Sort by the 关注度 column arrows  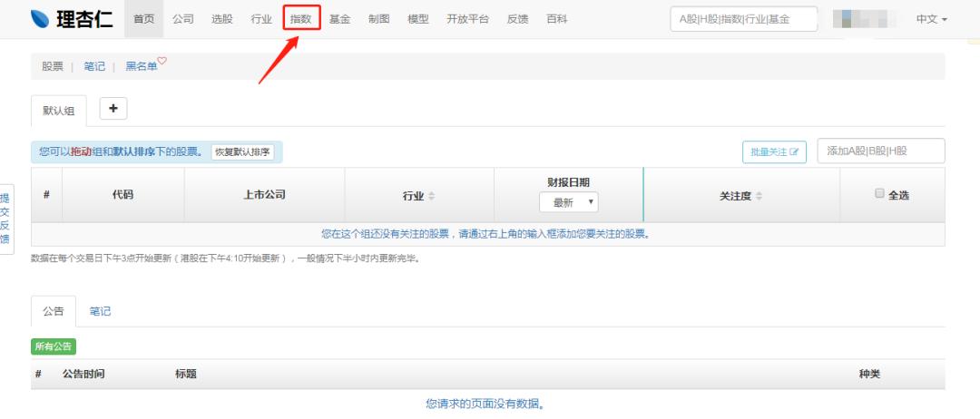tap(759, 196)
